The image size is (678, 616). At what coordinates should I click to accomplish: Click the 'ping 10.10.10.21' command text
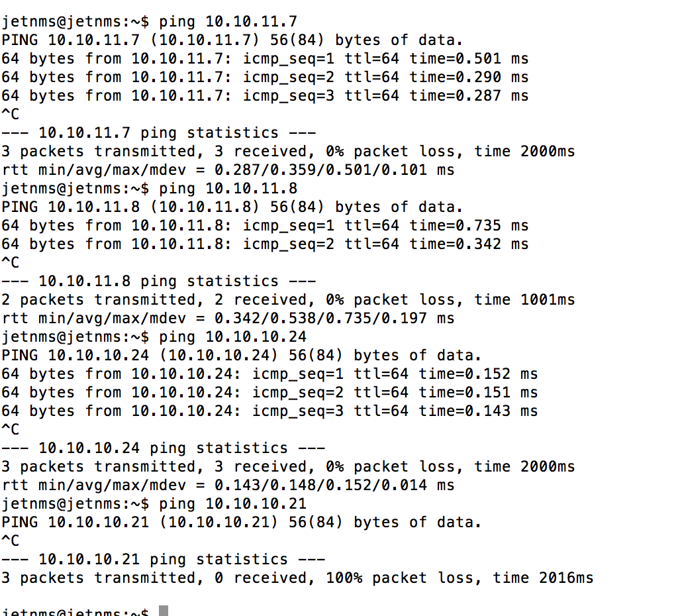pos(233,503)
